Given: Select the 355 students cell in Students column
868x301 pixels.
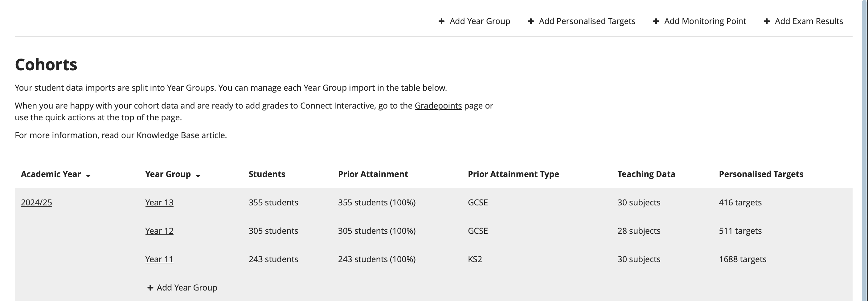Looking at the screenshot, I should (x=273, y=202).
